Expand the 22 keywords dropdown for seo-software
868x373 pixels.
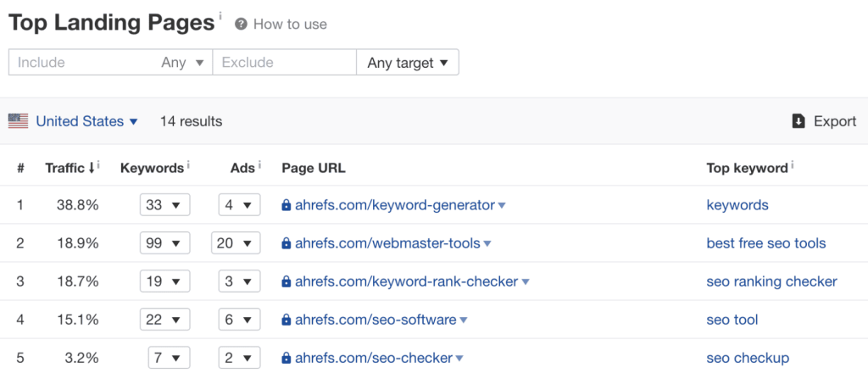click(164, 320)
